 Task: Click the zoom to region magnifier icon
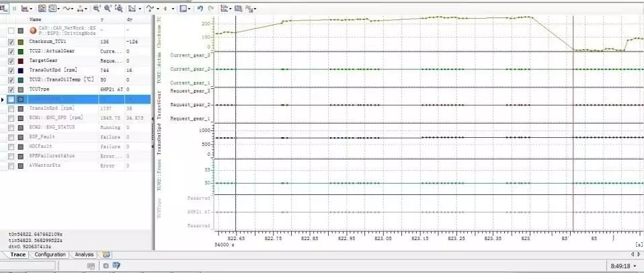(x=119, y=9)
